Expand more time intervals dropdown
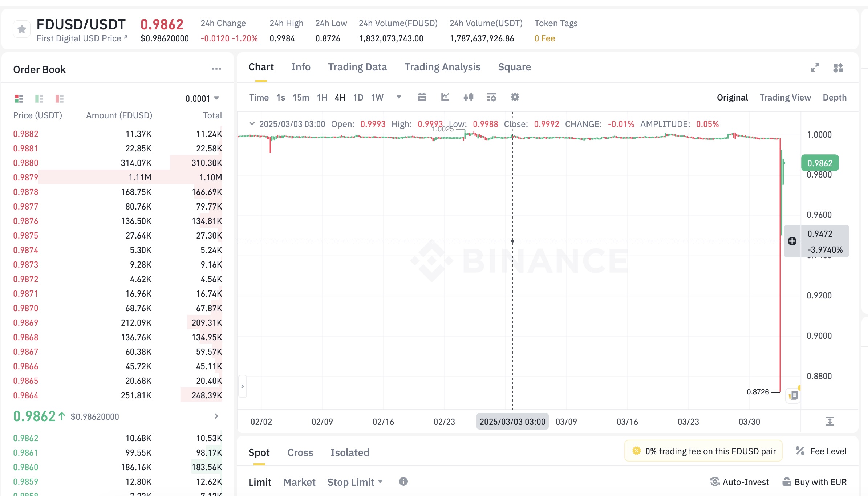 [399, 97]
